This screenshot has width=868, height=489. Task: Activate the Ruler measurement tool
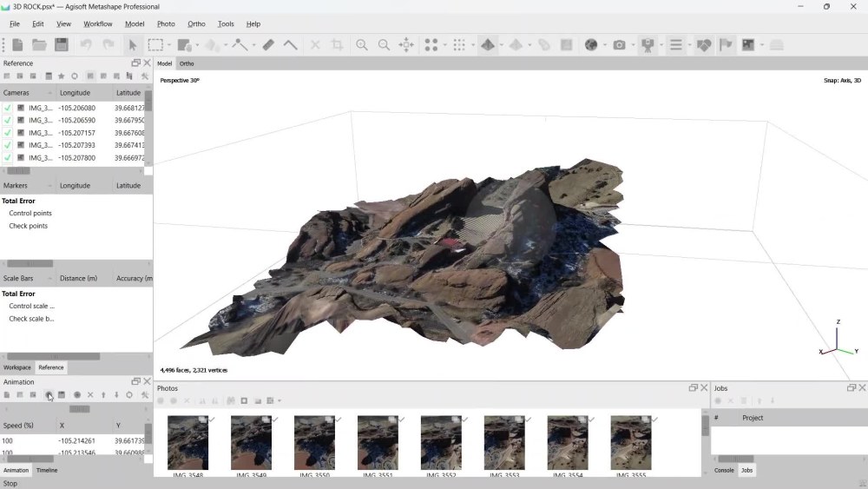pyautogui.click(x=268, y=45)
